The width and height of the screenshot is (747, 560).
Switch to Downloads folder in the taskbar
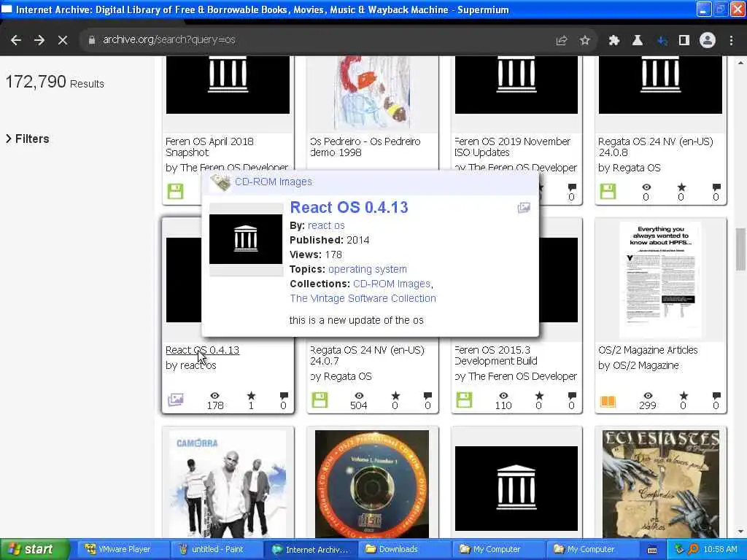[405, 550]
